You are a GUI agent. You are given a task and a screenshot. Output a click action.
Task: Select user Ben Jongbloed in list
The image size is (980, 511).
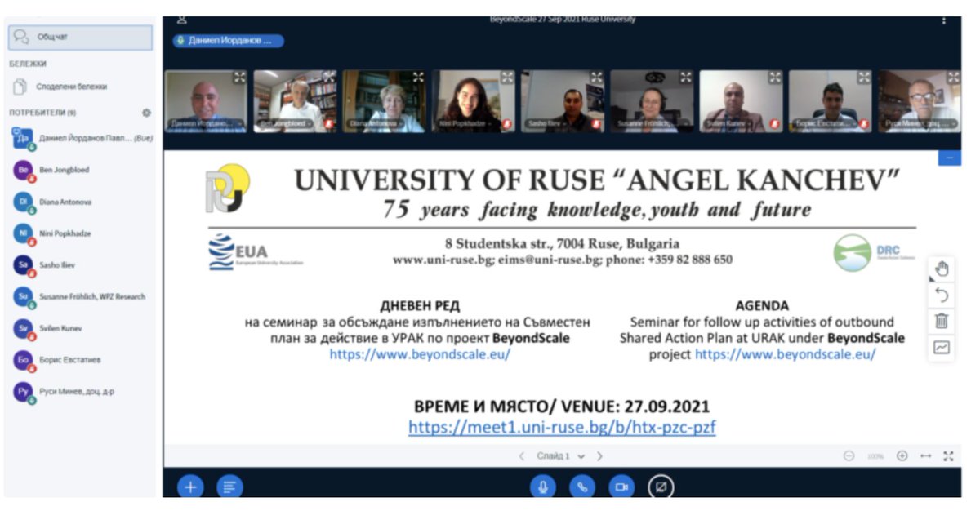point(80,170)
